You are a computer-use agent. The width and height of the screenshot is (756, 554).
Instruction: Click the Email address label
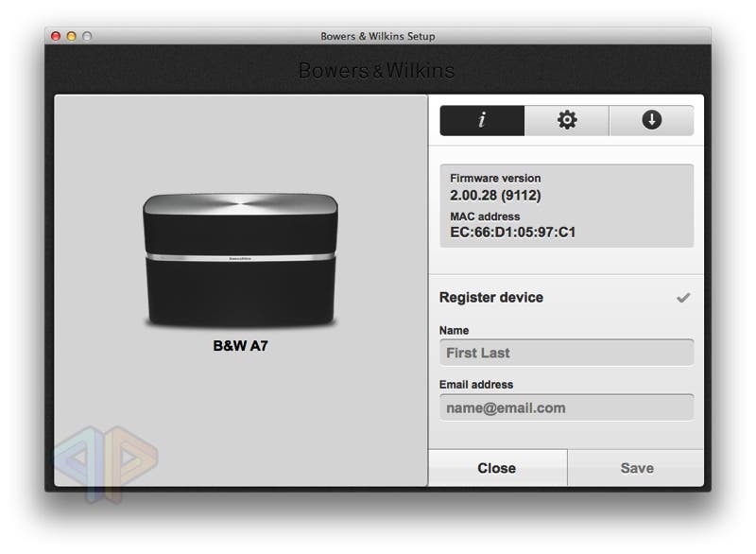[x=476, y=385]
